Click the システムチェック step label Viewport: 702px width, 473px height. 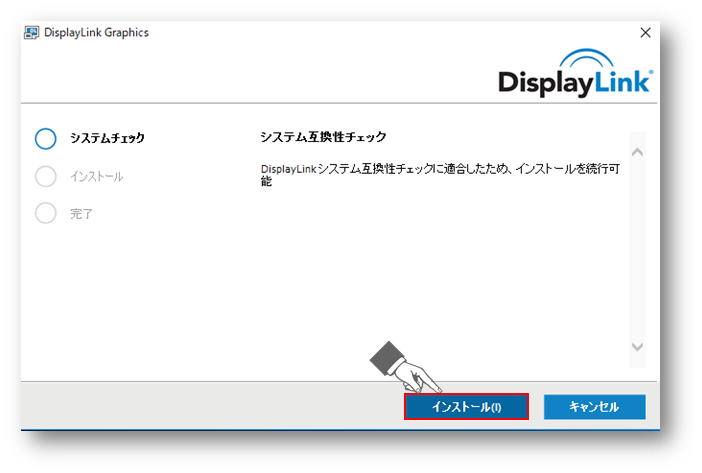coord(107,138)
